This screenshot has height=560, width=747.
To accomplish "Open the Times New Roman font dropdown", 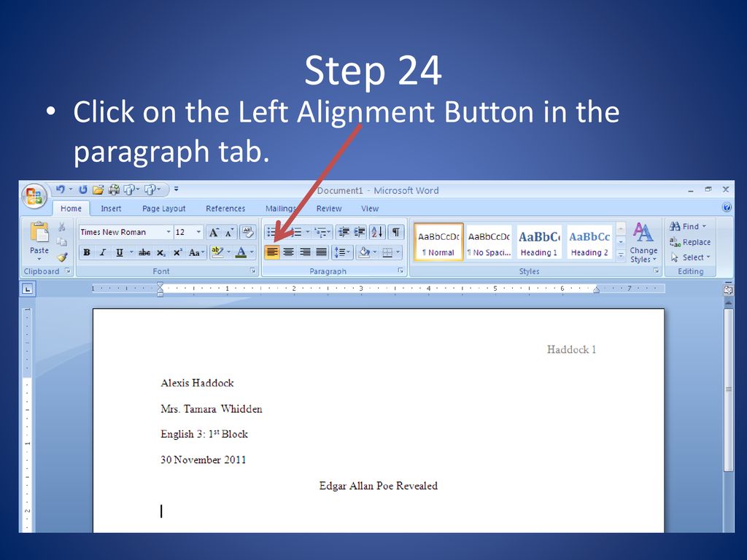I will [x=169, y=232].
